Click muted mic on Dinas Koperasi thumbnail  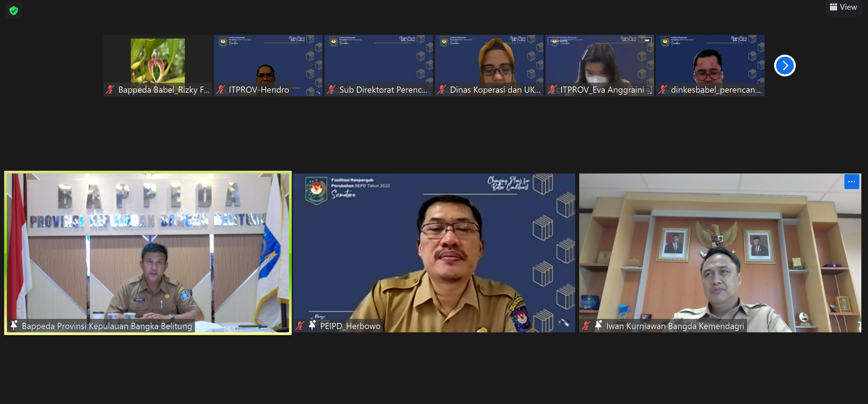point(442,89)
